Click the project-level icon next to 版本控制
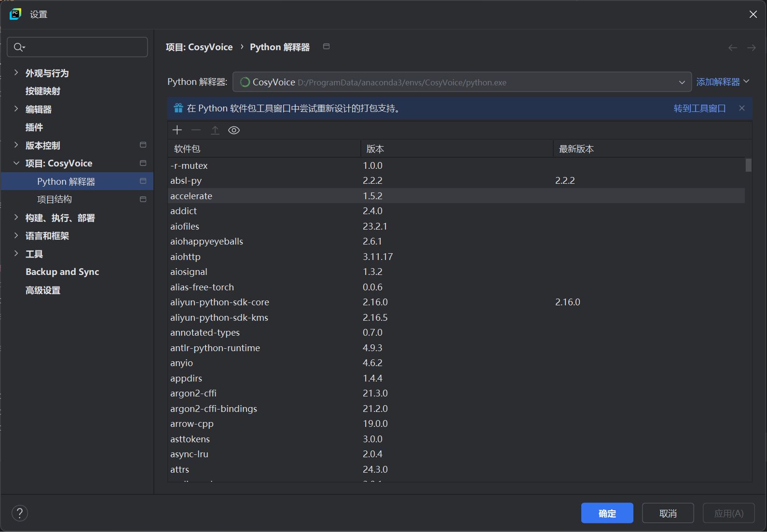Viewport: 767px width, 532px height. tap(143, 145)
